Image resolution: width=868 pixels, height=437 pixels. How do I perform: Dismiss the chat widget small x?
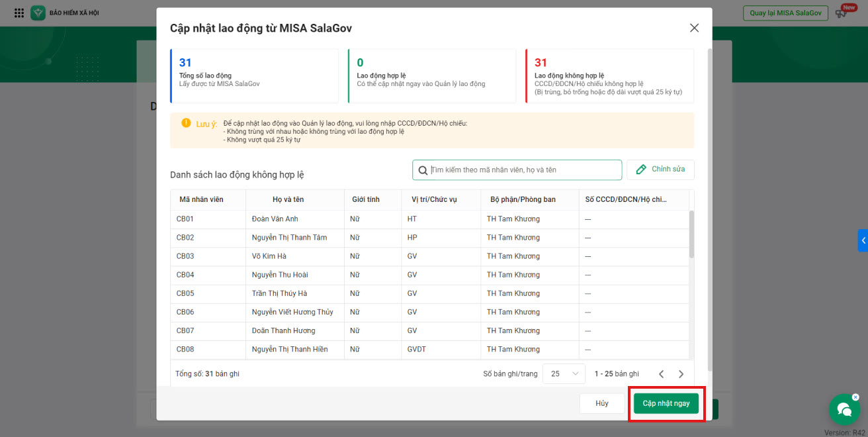point(855,397)
